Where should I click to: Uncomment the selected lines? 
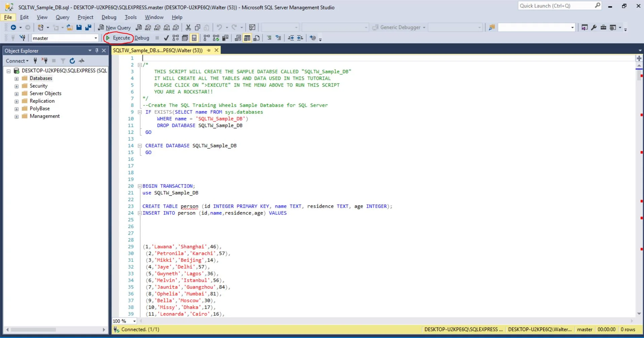click(278, 38)
